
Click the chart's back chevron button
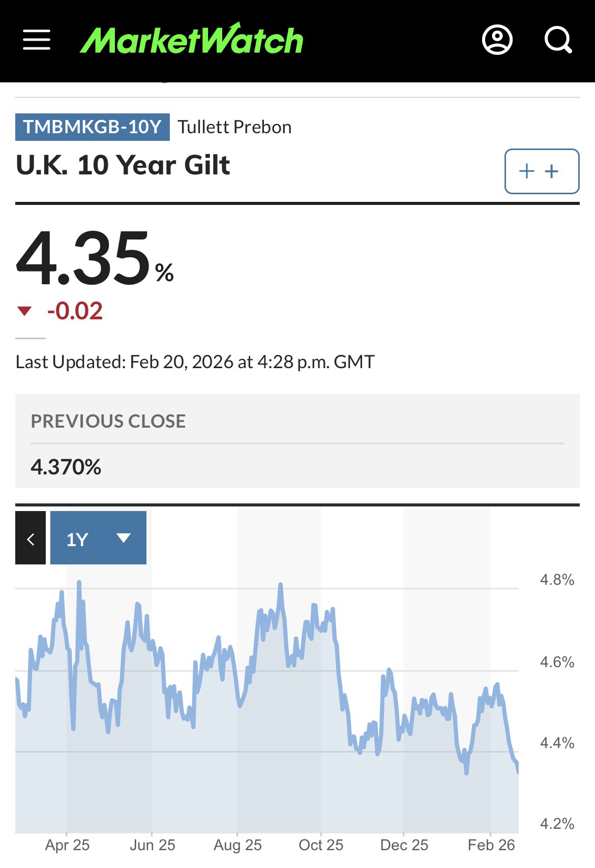pos(31,538)
